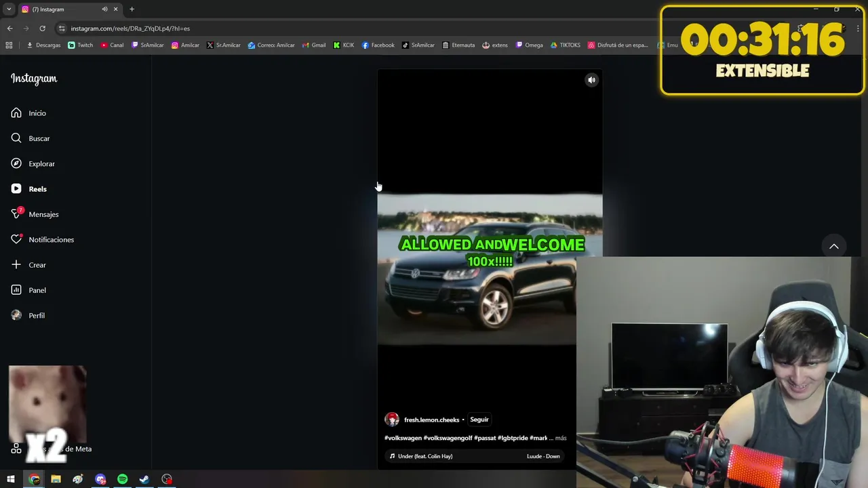The image size is (868, 488).
Task: Click the Crear plus icon
Action: (16, 265)
